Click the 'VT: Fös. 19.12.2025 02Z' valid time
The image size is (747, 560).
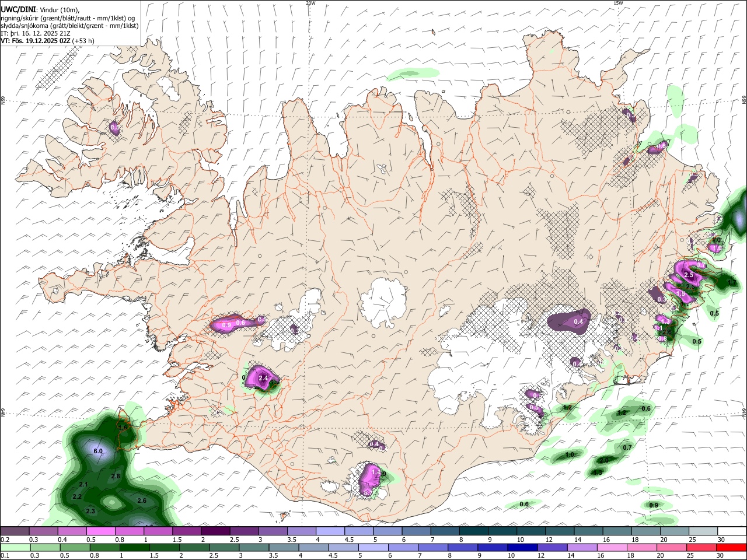pos(36,41)
